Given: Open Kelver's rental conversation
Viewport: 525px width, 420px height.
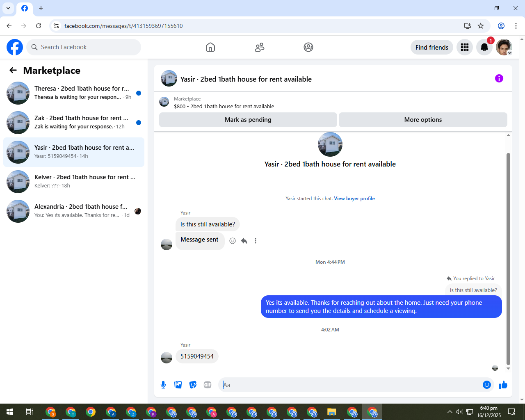Looking at the screenshot, I should 74,182.
